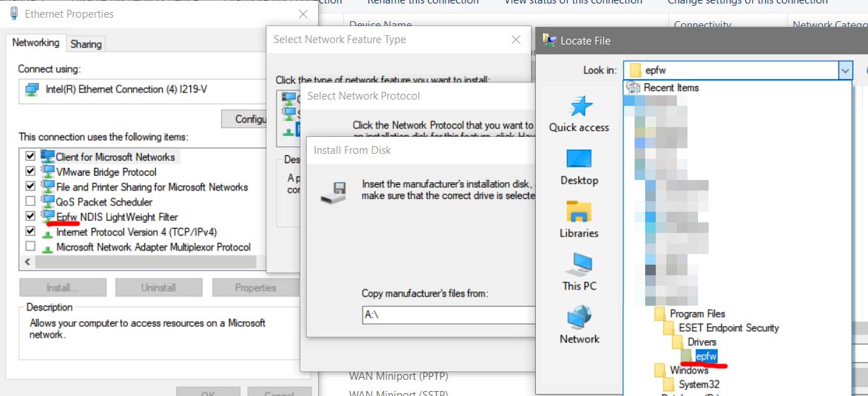Image resolution: width=868 pixels, height=396 pixels.
Task: Click the ESET Endpoint Security folder icon
Action: [668, 328]
